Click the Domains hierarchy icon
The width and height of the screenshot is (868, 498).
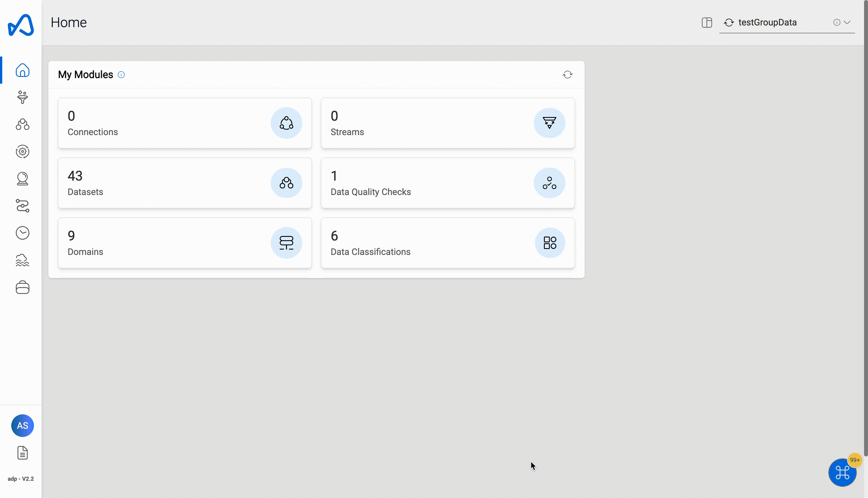tap(286, 243)
